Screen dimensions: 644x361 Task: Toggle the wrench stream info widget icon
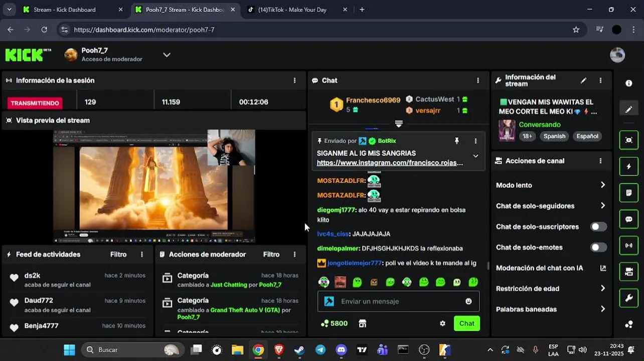628,298
